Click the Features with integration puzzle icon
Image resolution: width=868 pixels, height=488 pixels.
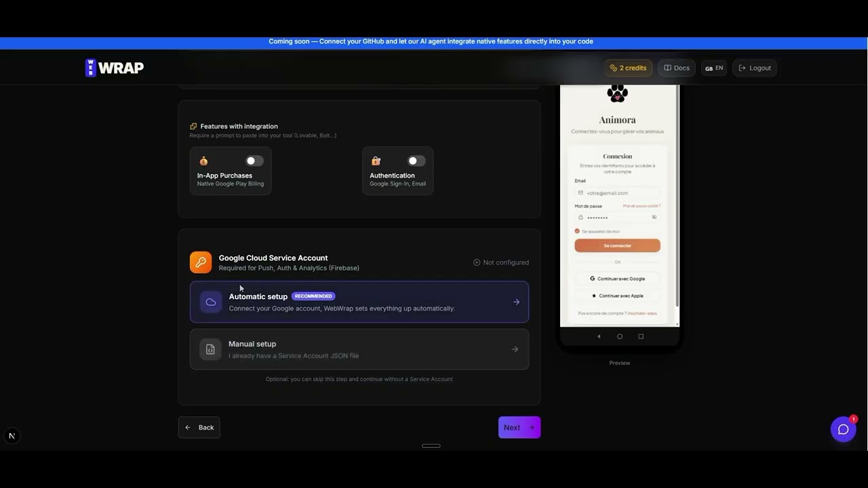point(193,126)
